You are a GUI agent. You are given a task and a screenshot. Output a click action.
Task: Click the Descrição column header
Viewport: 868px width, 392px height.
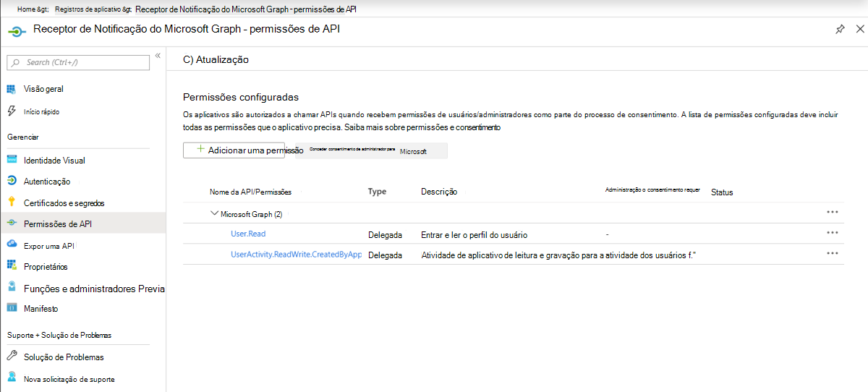pos(439,192)
